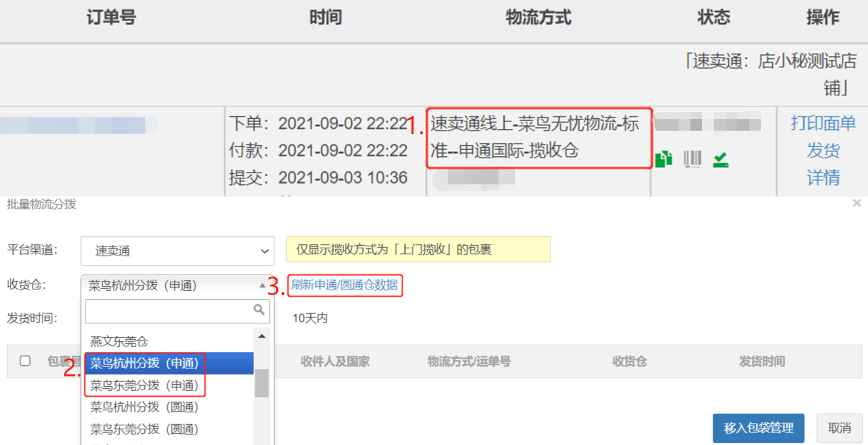Click the 发货 action link
This screenshot has height=445, width=868.
pyautogui.click(x=823, y=150)
